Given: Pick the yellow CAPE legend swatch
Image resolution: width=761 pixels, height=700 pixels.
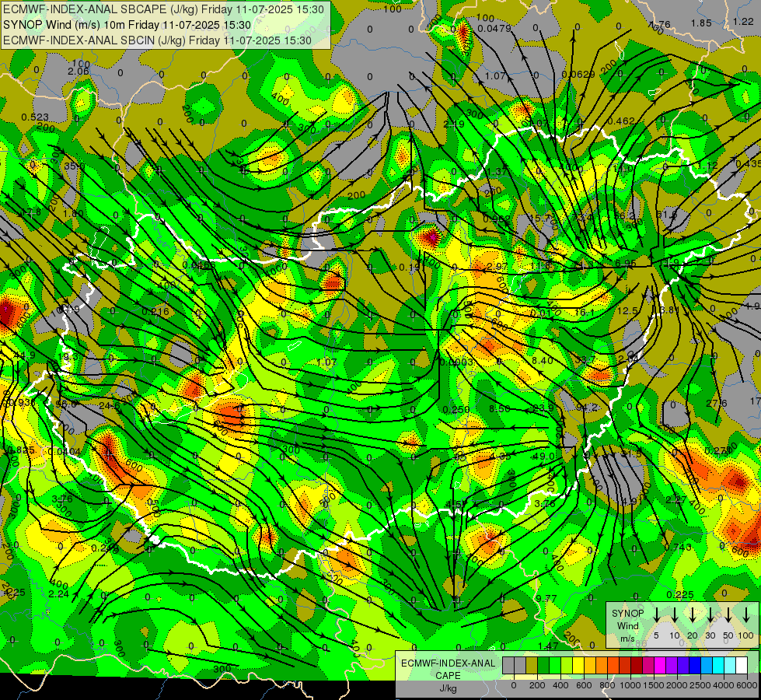Looking at the screenshot, I should (578, 665).
